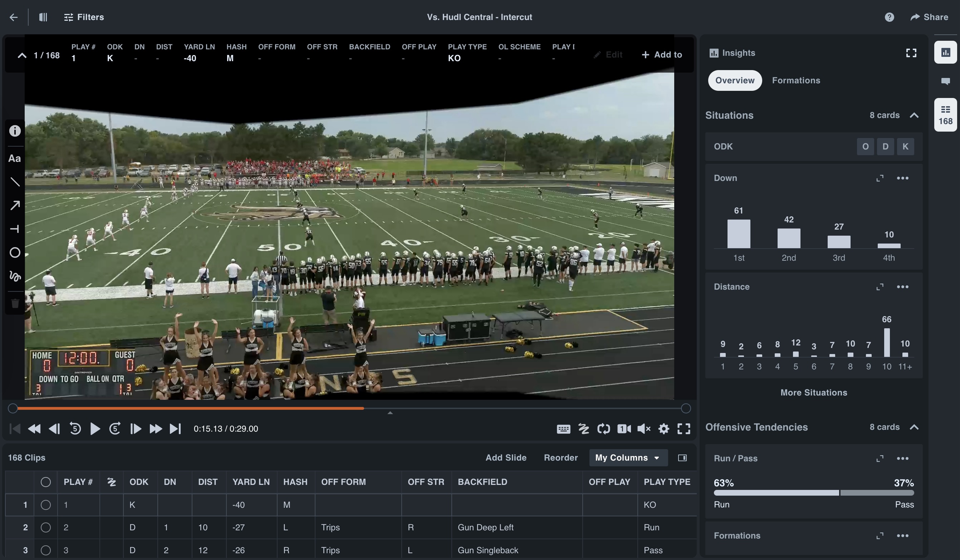The image size is (960, 560).
Task: Expand Insights panel to fullscreen
Action: [x=911, y=53]
